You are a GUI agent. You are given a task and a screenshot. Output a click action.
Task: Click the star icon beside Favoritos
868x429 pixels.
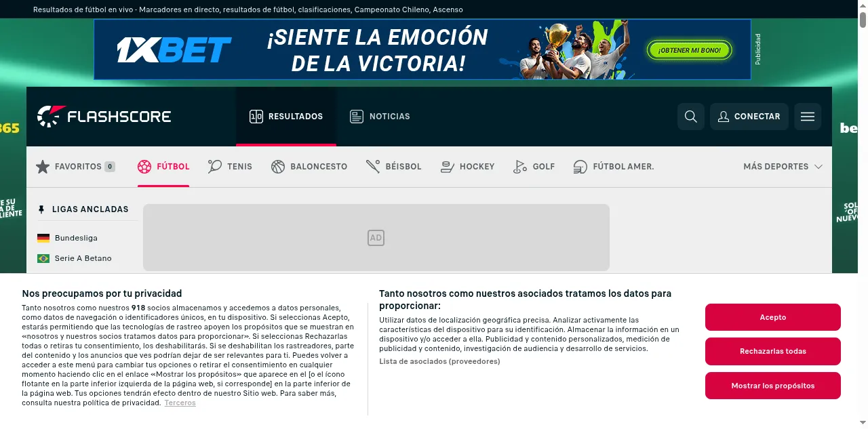(43, 167)
